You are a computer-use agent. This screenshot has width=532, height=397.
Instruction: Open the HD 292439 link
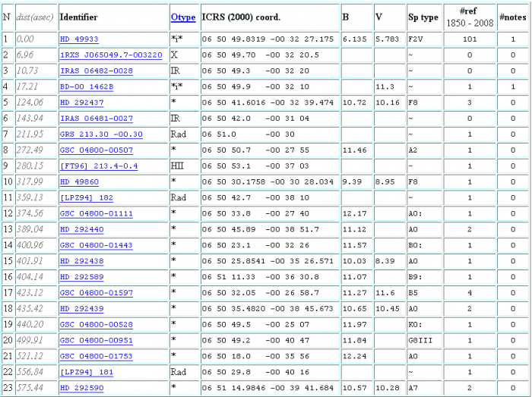click(82, 309)
